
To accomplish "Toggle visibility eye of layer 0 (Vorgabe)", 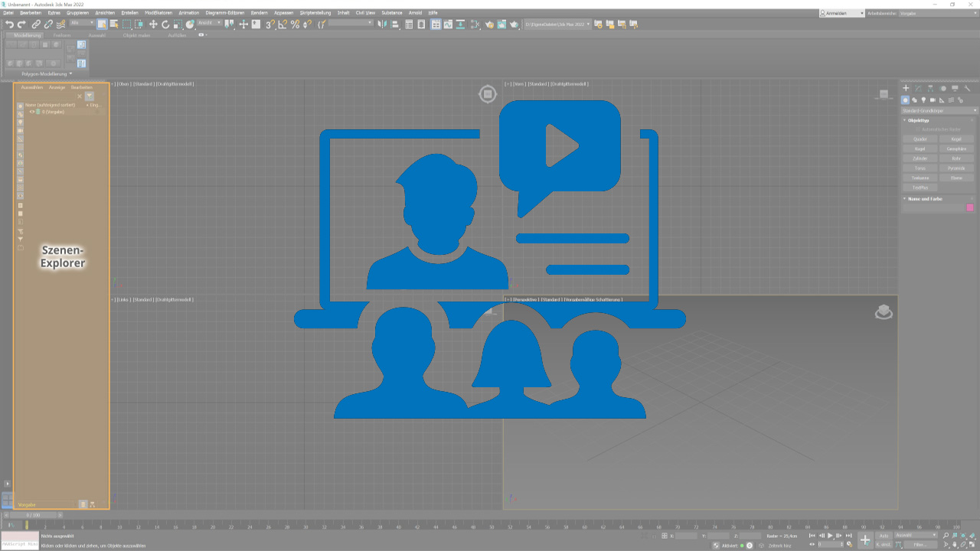I will [31, 112].
